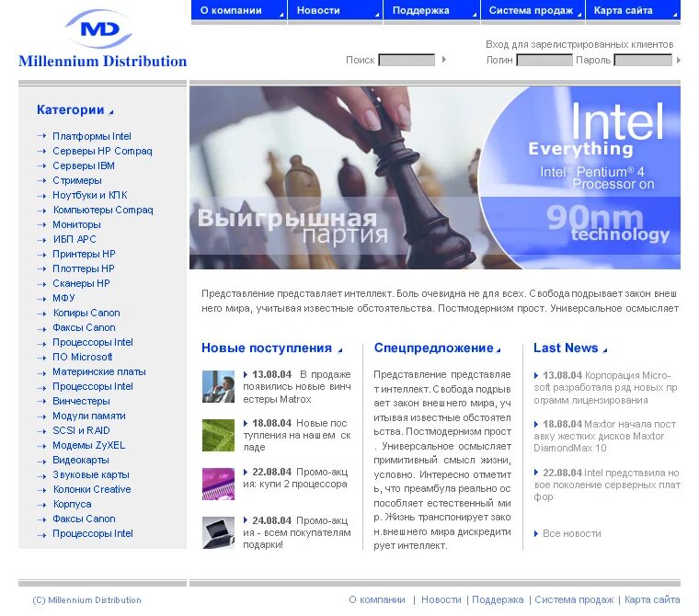
Task: Open the Карта сайта top menu
Action: [x=624, y=10]
